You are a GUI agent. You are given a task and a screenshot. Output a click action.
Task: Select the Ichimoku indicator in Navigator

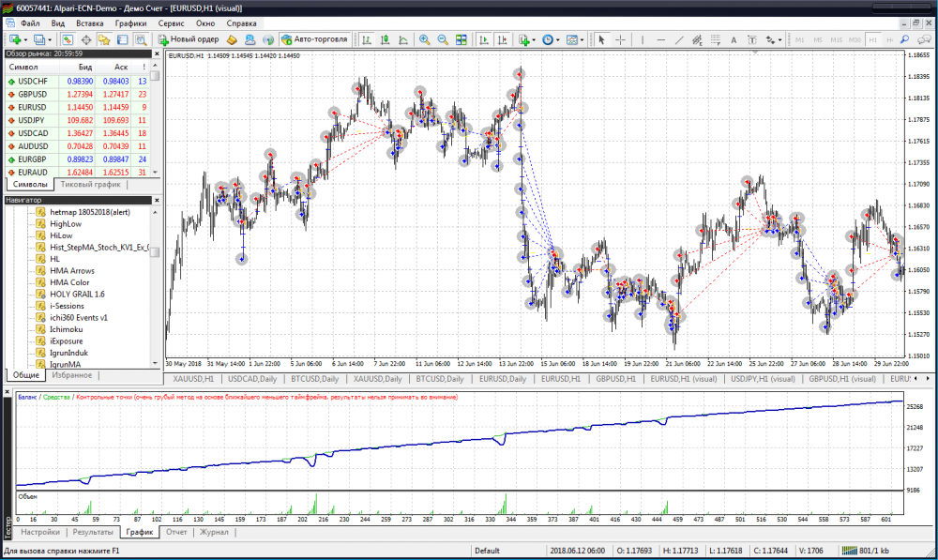click(66, 329)
